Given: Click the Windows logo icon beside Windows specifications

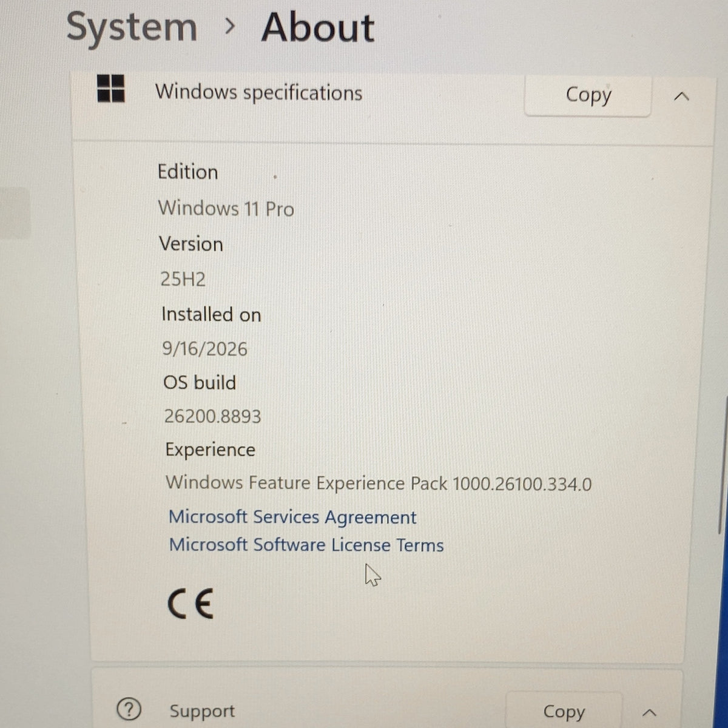Looking at the screenshot, I should tap(111, 89).
